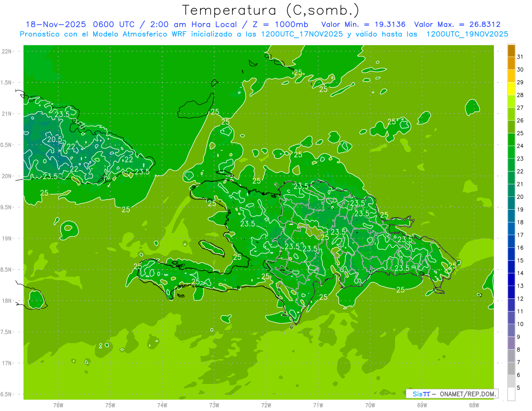The width and height of the screenshot is (532, 411).
Task: Click the 76W longitude axis label
Action: (x=58, y=405)
